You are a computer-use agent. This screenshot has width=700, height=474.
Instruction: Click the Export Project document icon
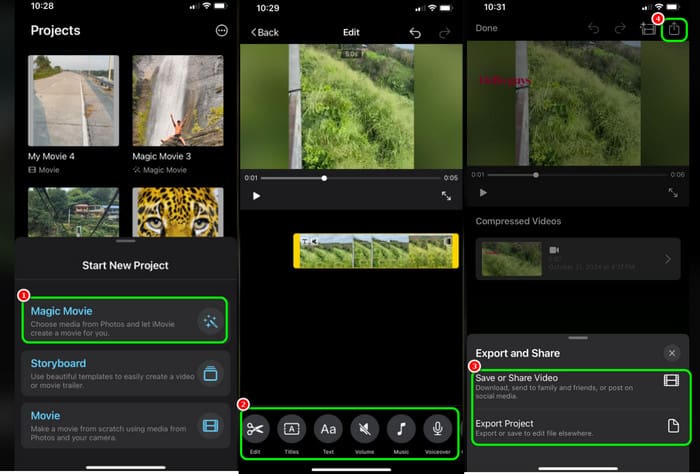(673, 426)
